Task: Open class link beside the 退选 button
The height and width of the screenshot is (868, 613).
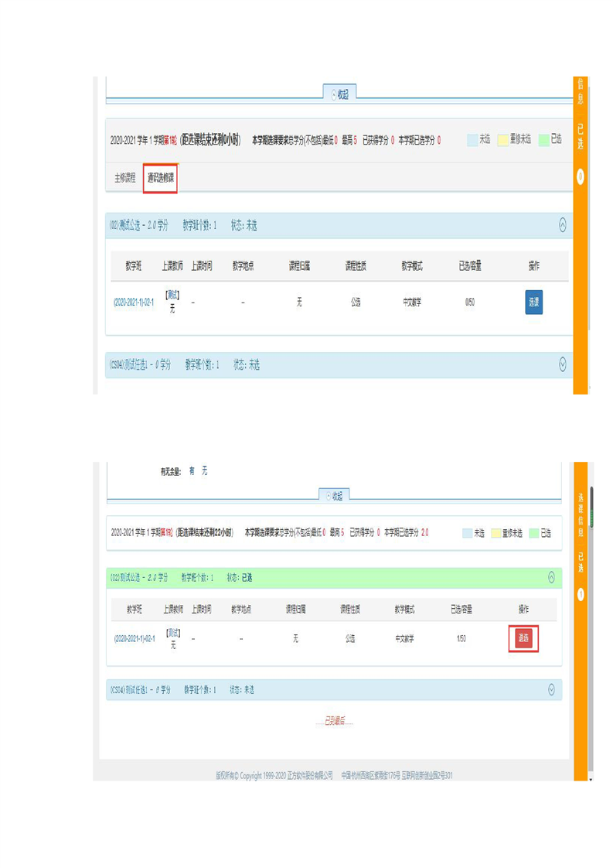Action: (x=135, y=639)
